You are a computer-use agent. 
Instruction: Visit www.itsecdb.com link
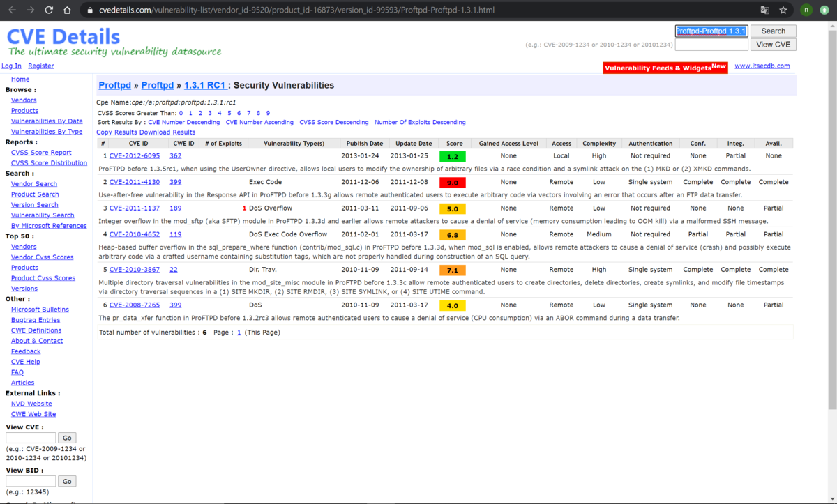click(762, 66)
